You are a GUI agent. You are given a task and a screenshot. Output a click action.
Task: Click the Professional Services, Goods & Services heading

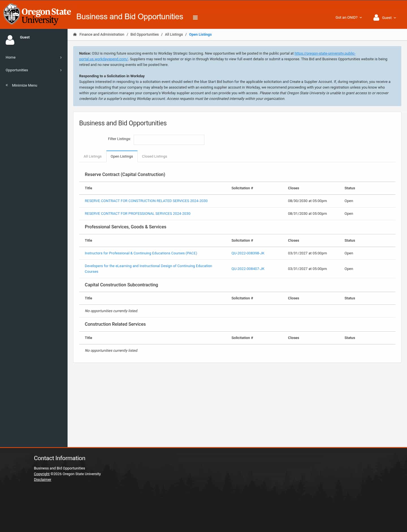[125, 227]
